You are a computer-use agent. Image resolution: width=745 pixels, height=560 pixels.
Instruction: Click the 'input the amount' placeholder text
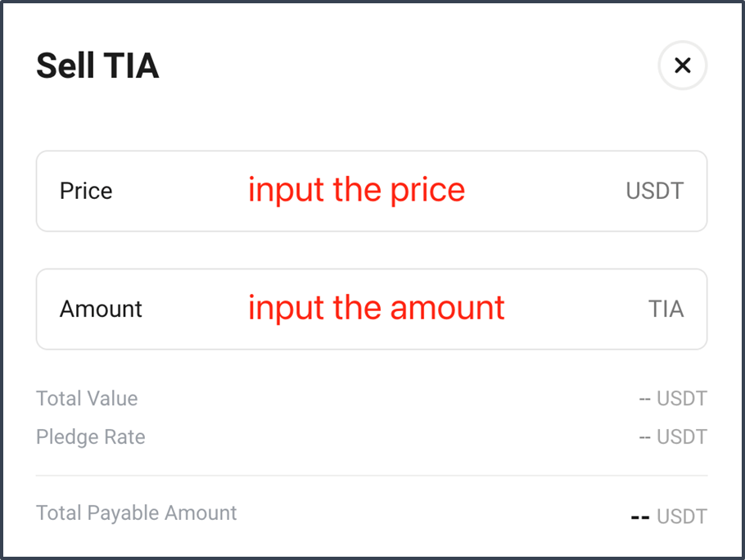[376, 309]
